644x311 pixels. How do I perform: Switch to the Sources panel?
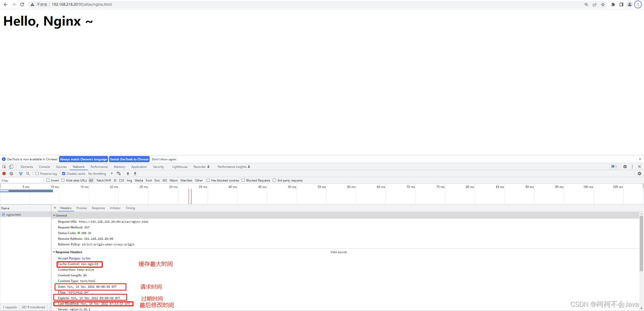(x=61, y=167)
